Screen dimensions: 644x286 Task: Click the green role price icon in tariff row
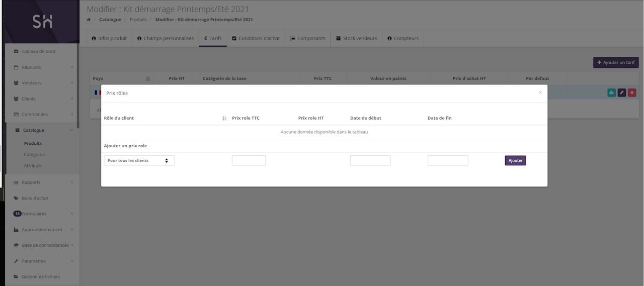[611, 92]
